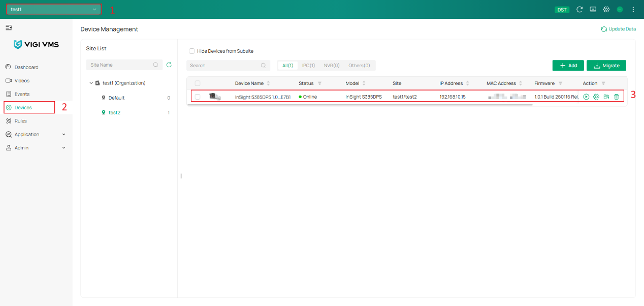Switch to Others(0) tab
Image resolution: width=644 pixels, height=306 pixels.
click(x=359, y=66)
